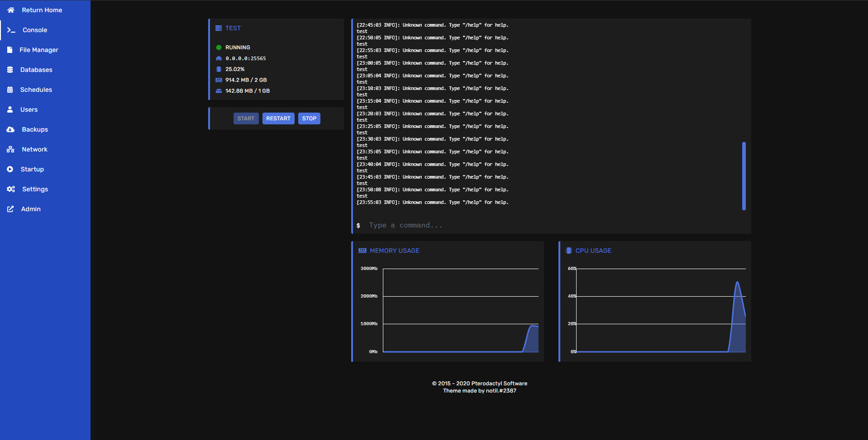Image resolution: width=868 pixels, height=440 pixels.
Task: Click the Databases stack icon
Action: 10,70
